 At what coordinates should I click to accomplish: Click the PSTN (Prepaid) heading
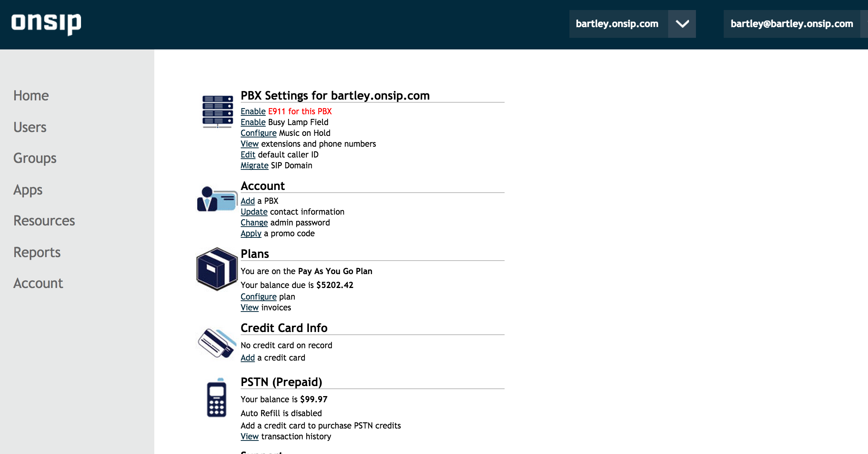pyautogui.click(x=281, y=382)
